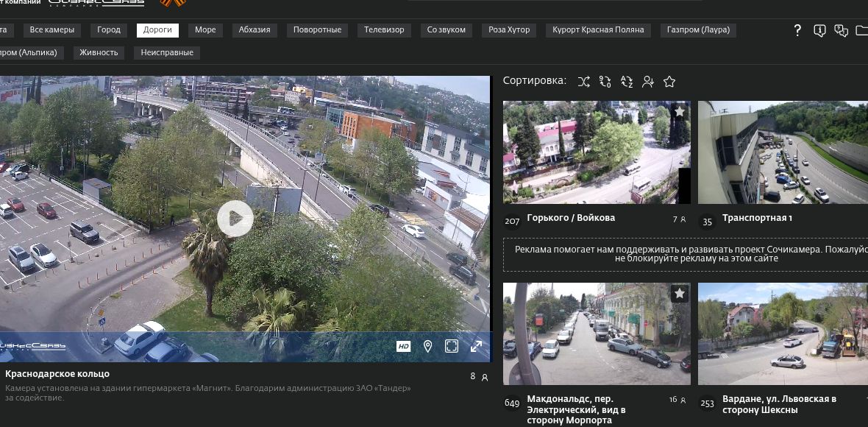Screen dimensions: 868x427
Task: Open fullscreen mode for main video
Action: (452, 347)
